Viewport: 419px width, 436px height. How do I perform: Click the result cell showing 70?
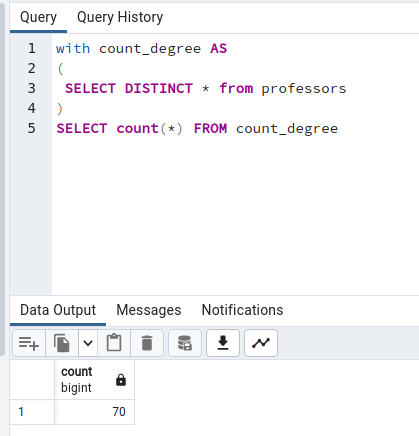94,412
